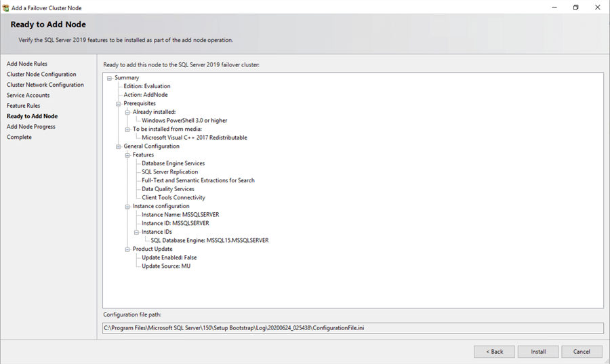Start installation with the Install button
The width and height of the screenshot is (610, 364).
pos(538,352)
